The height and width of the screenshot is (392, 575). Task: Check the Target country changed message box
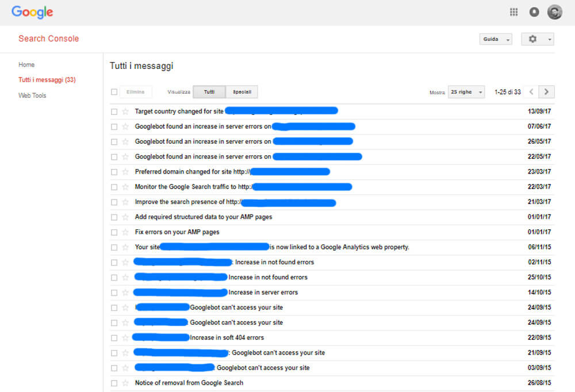[114, 112]
